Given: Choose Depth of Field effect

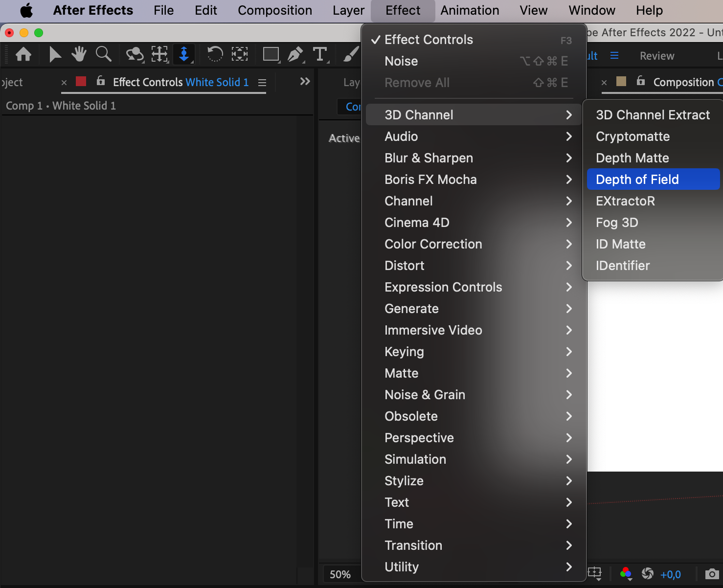Looking at the screenshot, I should [653, 180].
